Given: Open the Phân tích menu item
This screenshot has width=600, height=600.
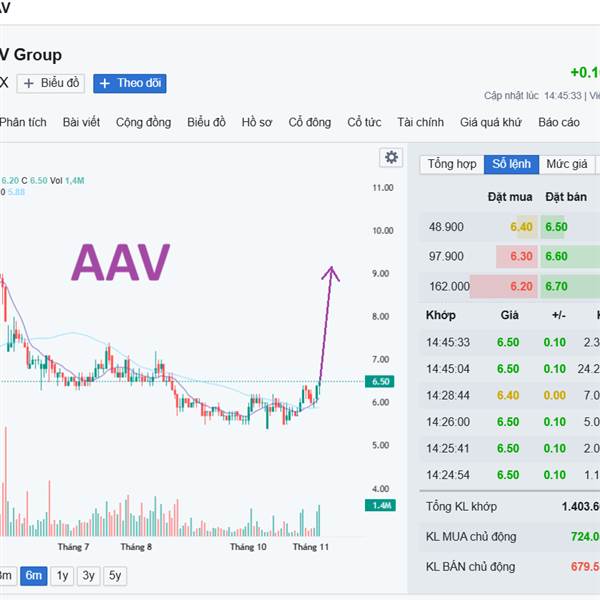Looking at the screenshot, I should [x=23, y=122].
